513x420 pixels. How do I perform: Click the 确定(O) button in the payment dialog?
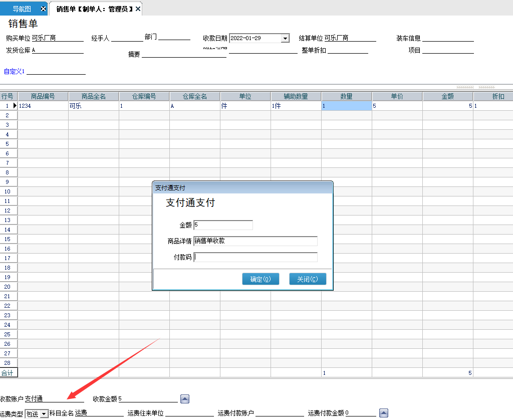click(261, 279)
